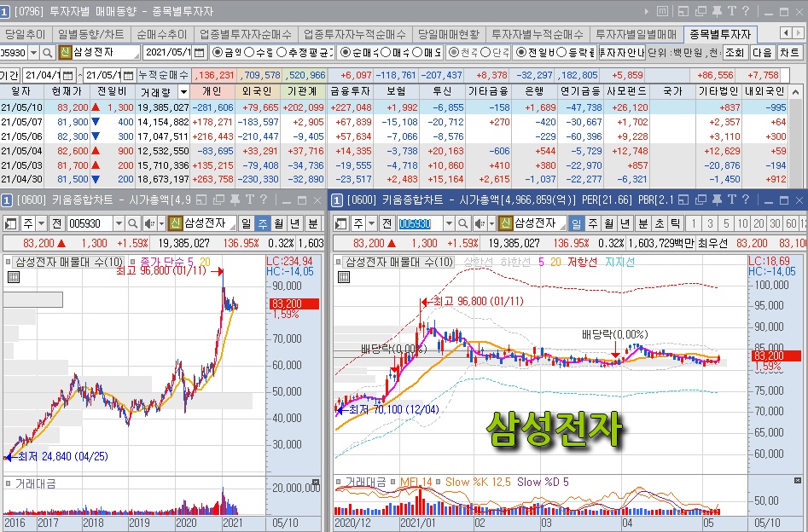
Task: Open the 순매수추이 tab
Action: click(162, 34)
